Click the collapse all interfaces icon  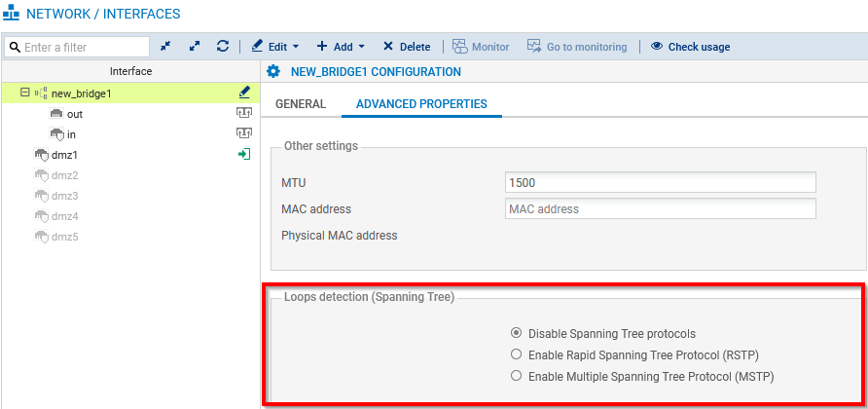tap(166, 46)
